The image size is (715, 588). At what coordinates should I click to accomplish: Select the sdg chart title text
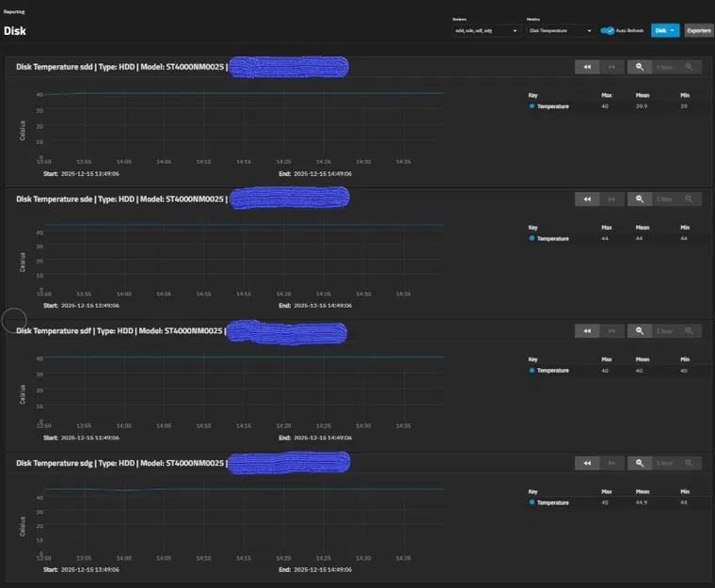coord(121,464)
